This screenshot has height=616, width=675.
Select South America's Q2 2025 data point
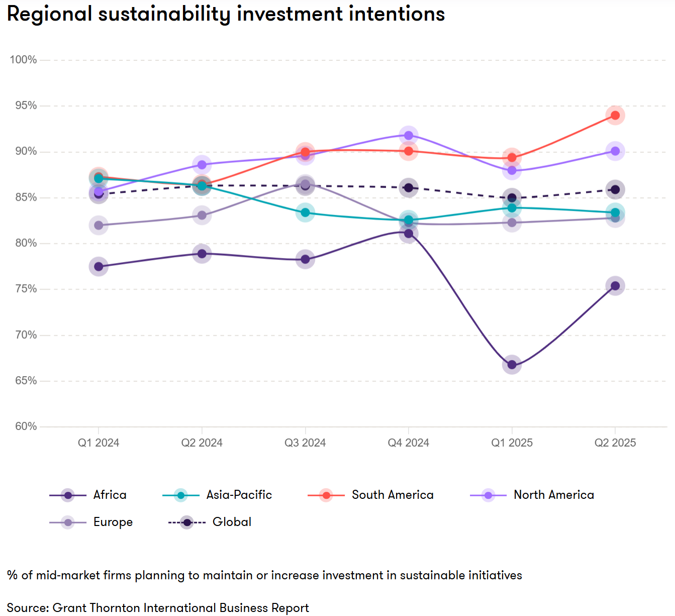click(615, 115)
